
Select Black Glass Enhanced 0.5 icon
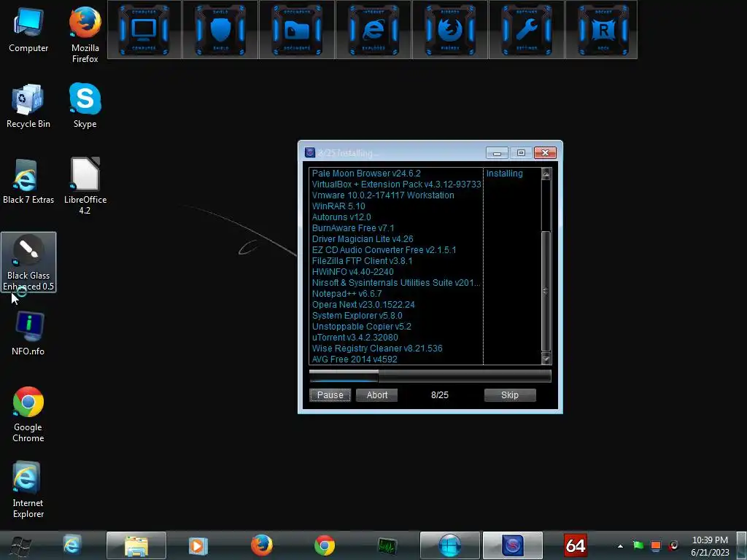click(28, 262)
